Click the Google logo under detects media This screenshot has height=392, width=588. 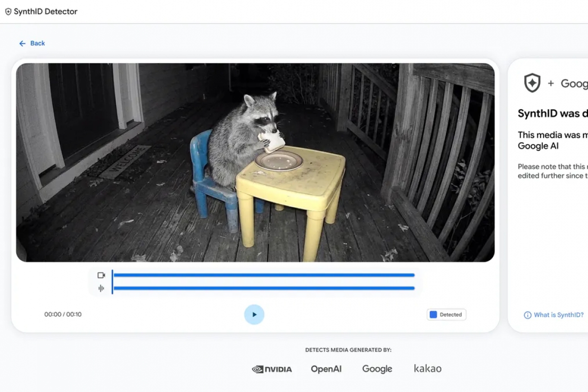377,369
